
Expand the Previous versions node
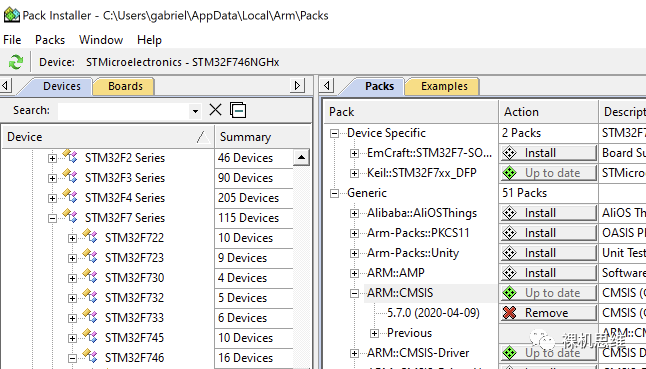(374, 334)
